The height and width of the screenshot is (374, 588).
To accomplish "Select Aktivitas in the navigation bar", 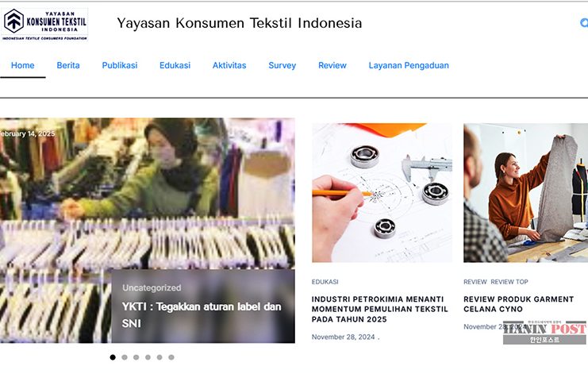I will 229,65.
